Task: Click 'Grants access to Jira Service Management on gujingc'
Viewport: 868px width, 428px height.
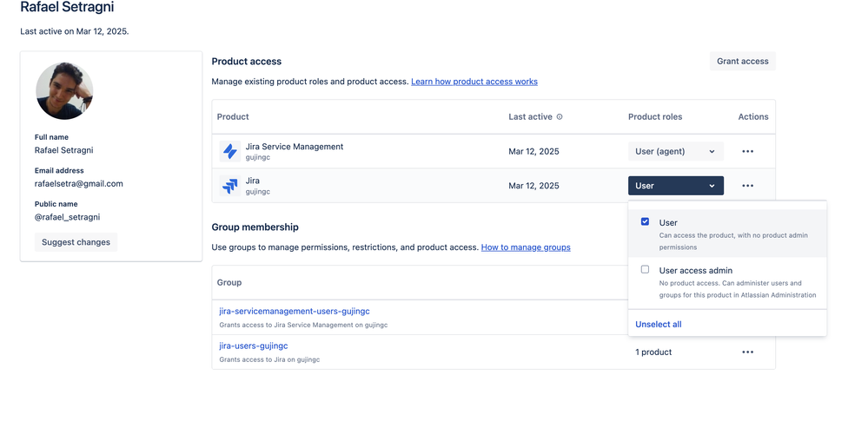Action: [x=303, y=326]
